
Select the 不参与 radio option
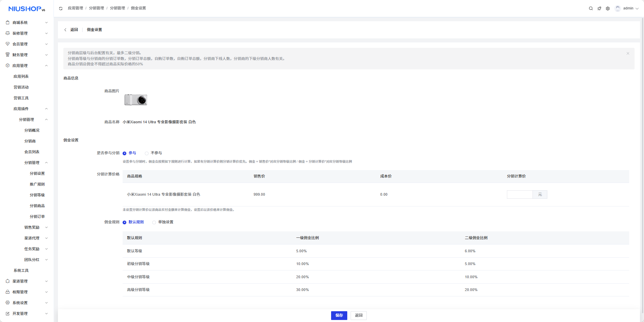147,153
